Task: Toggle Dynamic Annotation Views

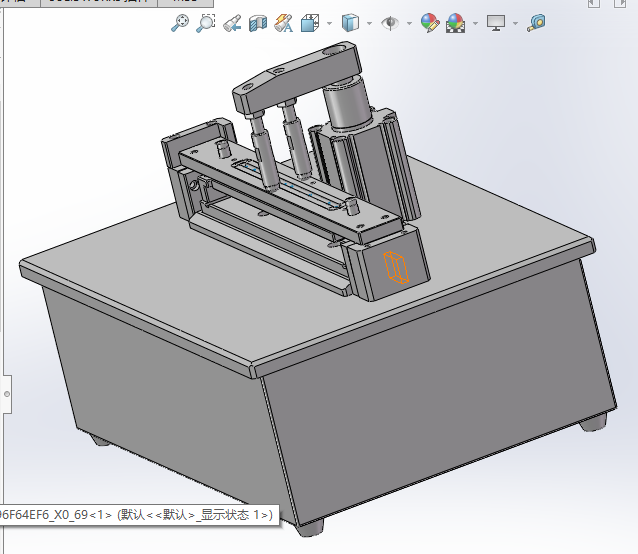Action: tap(283, 22)
